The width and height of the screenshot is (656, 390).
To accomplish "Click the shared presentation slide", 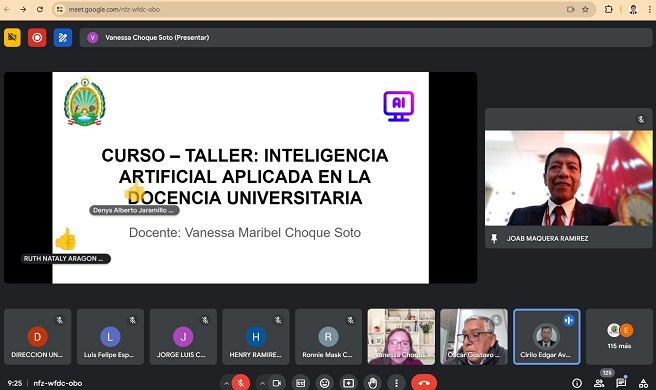I will pos(241,177).
